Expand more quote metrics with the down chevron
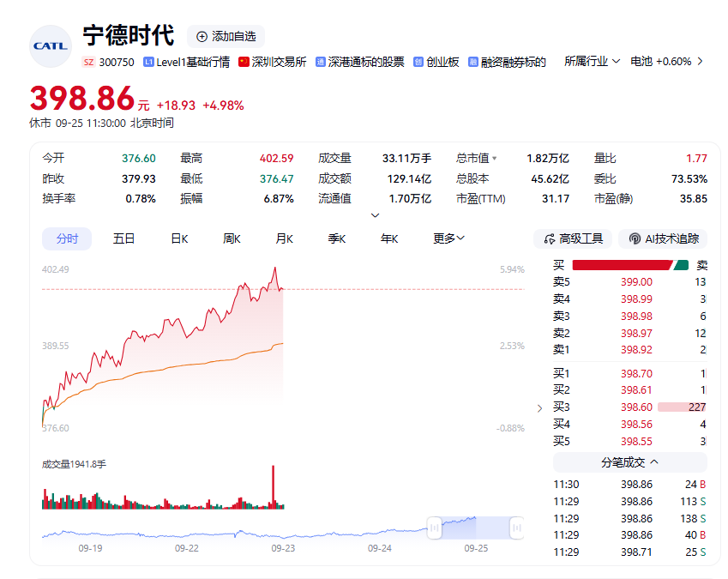Image resolution: width=728 pixels, height=579 pixels. click(x=375, y=215)
